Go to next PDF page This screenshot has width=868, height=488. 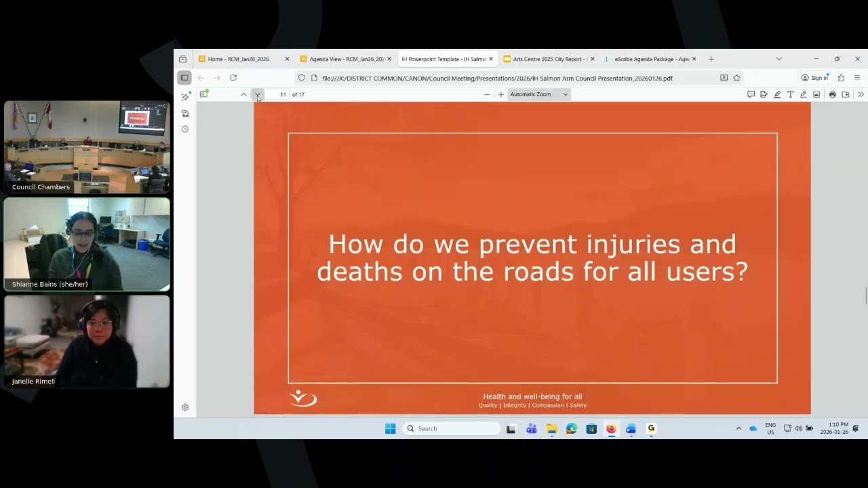(x=258, y=94)
